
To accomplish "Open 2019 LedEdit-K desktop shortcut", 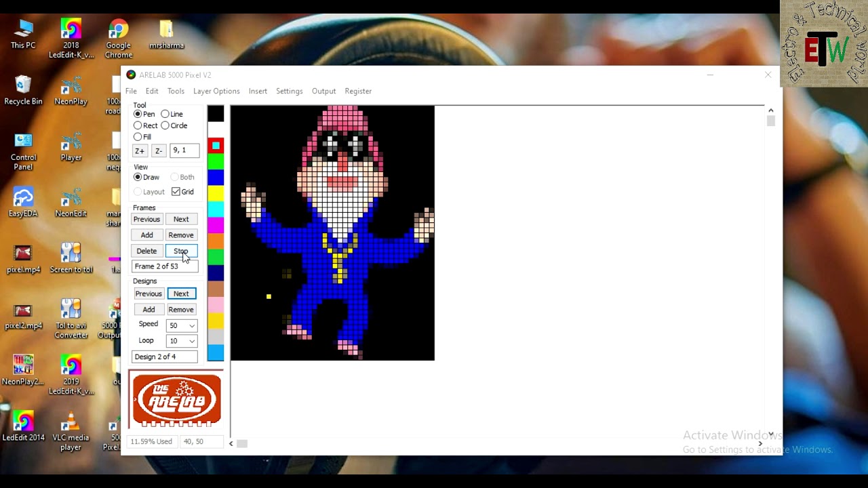I will (71, 375).
